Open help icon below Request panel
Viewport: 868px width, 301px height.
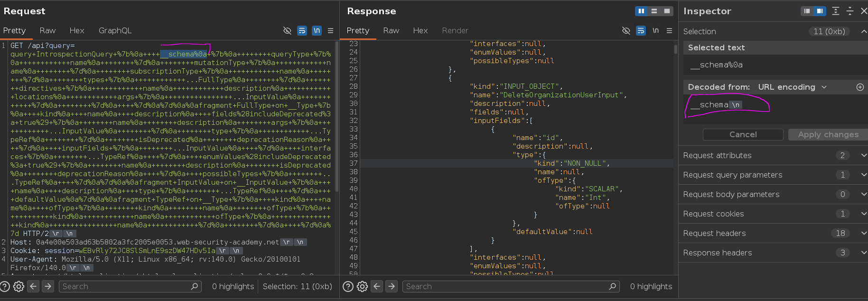pyautogui.click(x=5, y=286)
